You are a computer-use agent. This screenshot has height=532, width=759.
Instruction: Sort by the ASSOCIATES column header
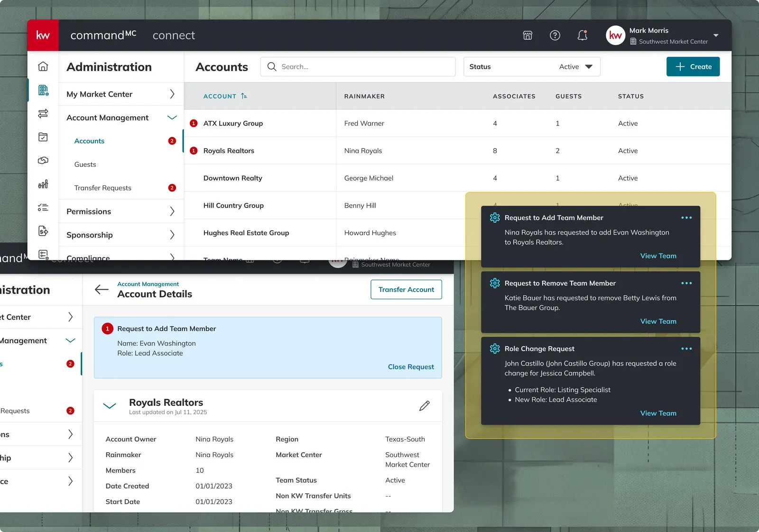click(x=514, y=96)
